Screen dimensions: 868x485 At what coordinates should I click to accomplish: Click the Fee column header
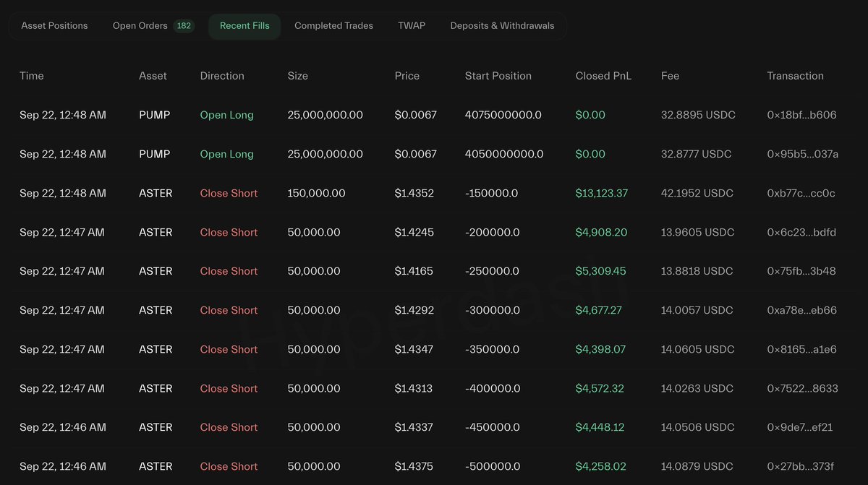coord(670,76)
